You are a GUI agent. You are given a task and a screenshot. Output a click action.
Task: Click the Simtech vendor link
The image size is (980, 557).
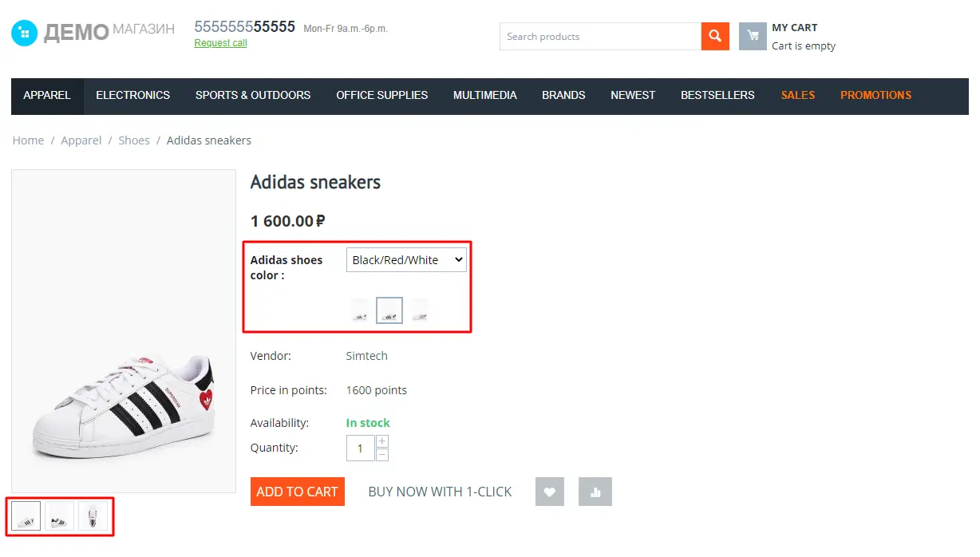coord(367,356)
